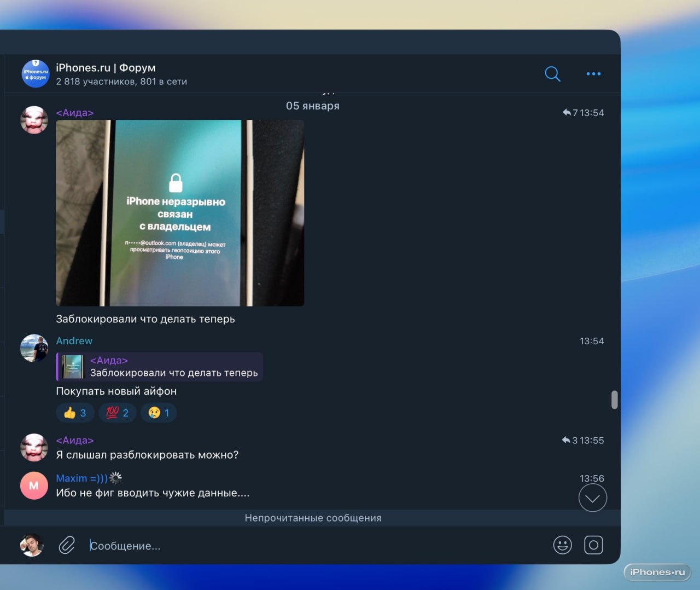Click the iPhones.ru forum group avatar
This screenshot has width=700, height=590.
(x=34, y=73)
